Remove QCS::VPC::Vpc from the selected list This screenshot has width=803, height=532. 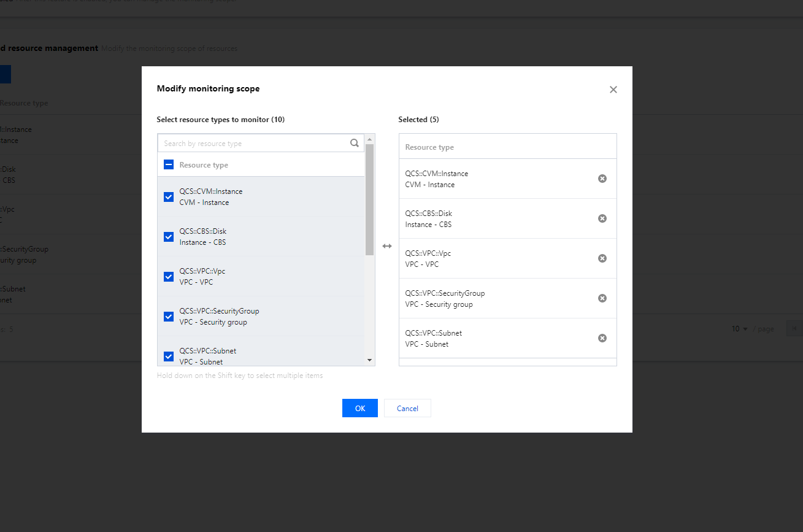pyautogui.click(x=602, y=258)
